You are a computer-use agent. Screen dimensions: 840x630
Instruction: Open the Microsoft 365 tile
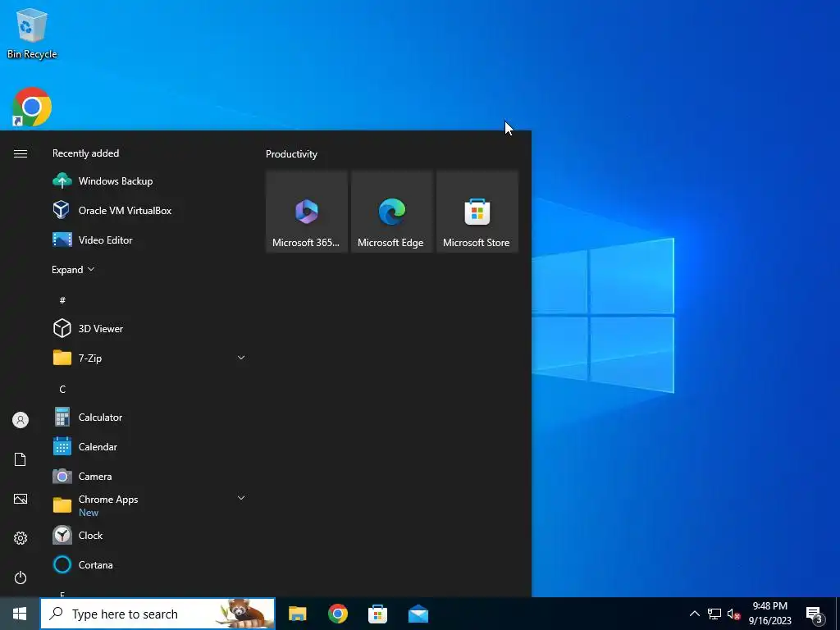(307, 211)
